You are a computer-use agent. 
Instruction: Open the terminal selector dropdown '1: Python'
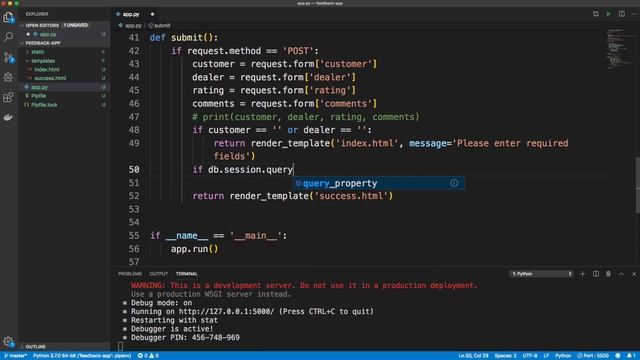(541, 274)
